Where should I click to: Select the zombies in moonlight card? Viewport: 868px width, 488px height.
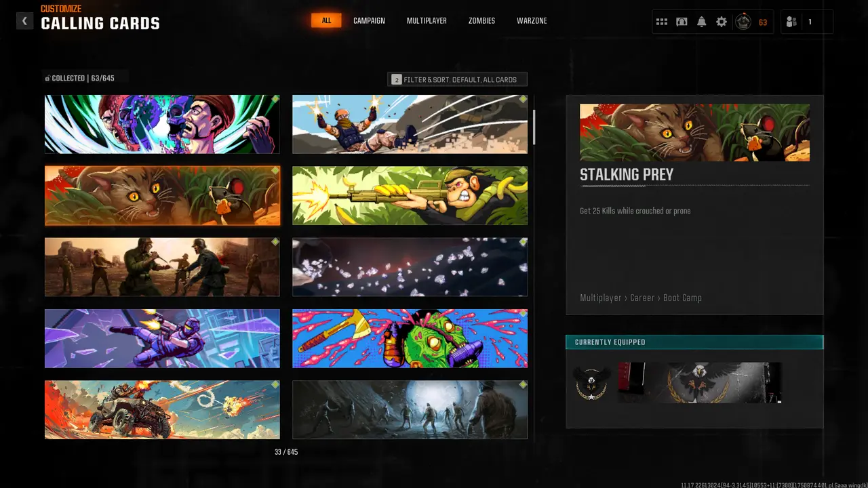[x=410, y=409]
